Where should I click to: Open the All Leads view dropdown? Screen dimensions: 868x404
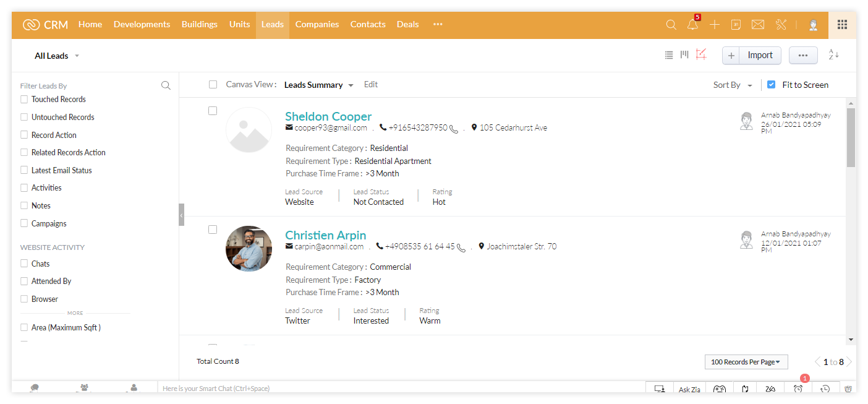pyautogui.click(x=57, y=56)
